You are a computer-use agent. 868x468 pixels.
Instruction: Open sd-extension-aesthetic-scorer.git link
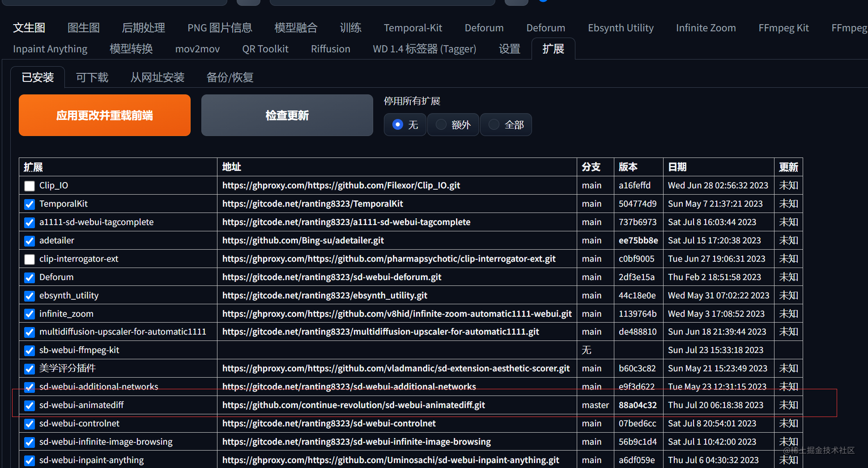tap(396, 368)
